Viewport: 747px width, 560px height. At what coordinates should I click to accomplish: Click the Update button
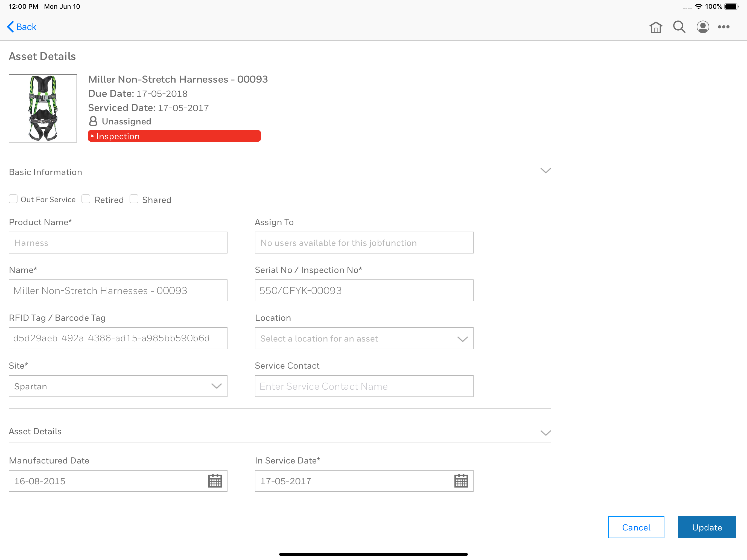click(x=707, y=527)
